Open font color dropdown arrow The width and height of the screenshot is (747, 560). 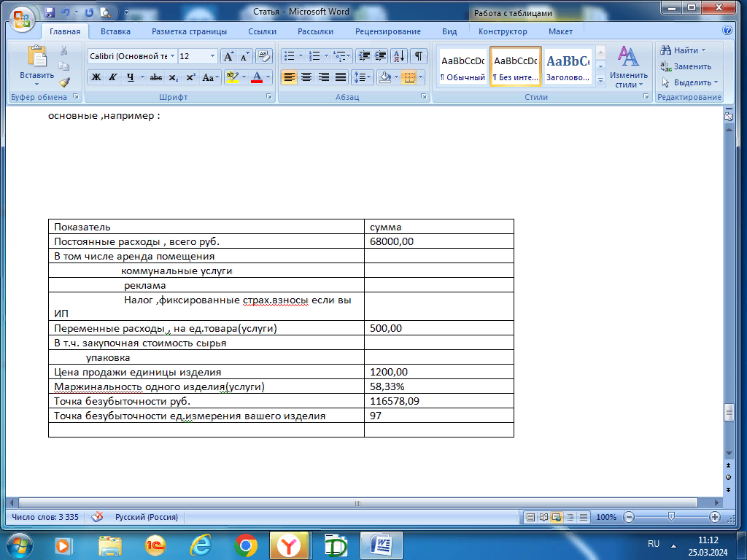pos(268,77)
